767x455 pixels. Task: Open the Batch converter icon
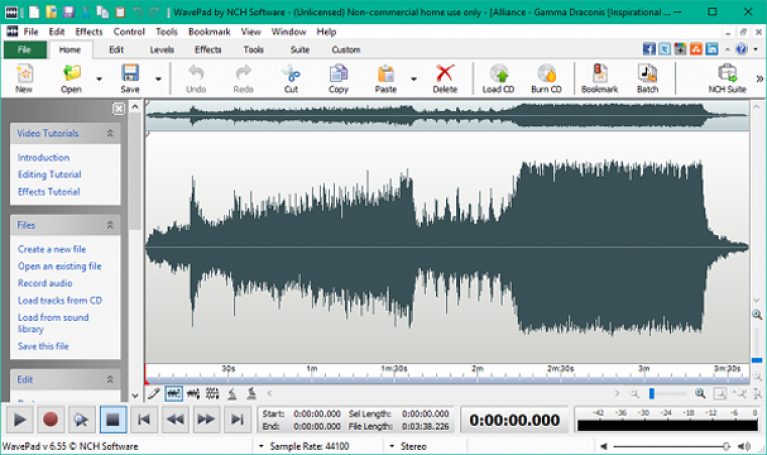coord(647,73)
